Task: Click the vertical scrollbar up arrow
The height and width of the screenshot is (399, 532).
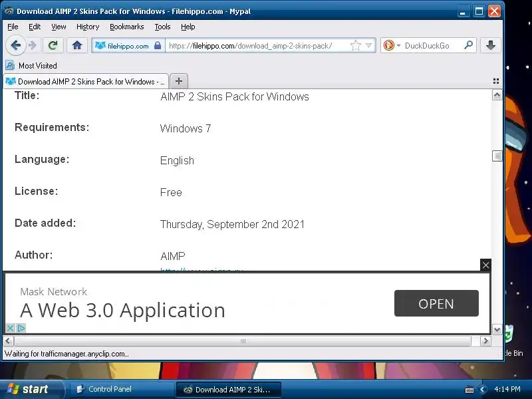Action: (x=497, y=95)
